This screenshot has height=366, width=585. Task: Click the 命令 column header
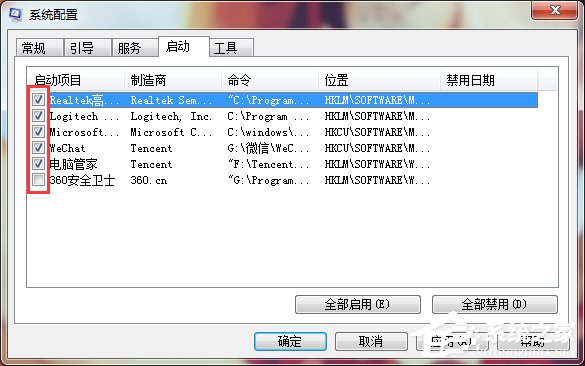coord(270,80)
